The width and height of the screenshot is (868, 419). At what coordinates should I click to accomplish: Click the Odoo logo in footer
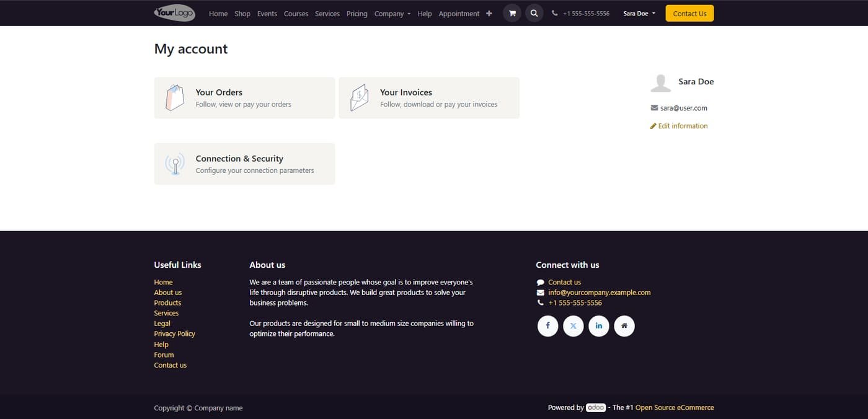596,408
